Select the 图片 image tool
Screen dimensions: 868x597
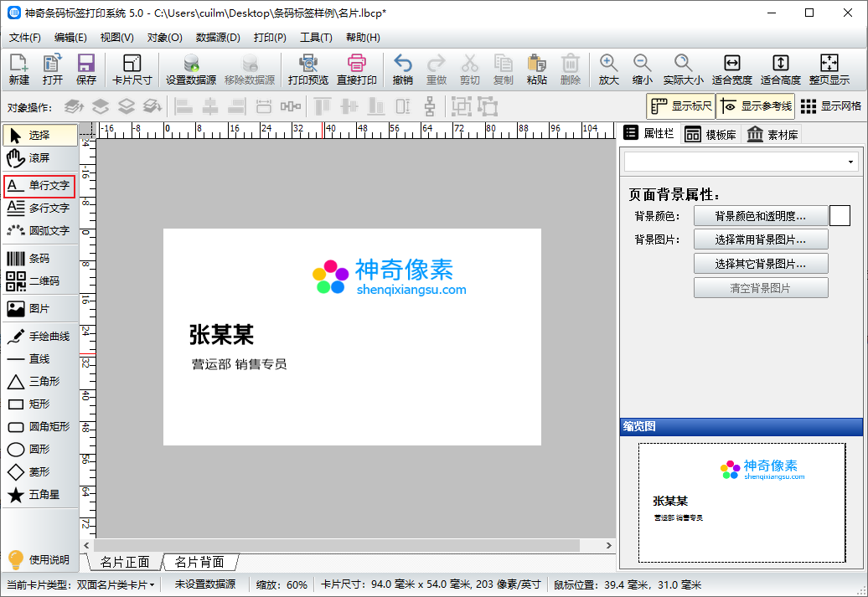(x=39, y=309)
